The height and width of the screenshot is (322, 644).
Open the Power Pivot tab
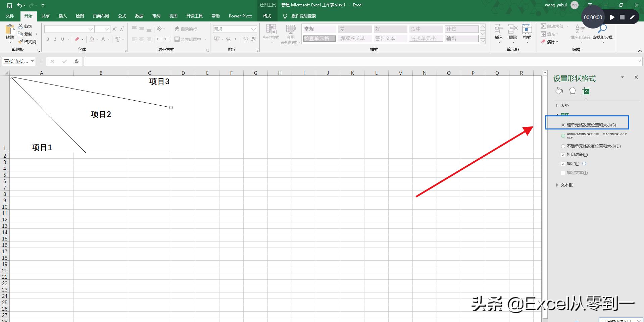240,16
